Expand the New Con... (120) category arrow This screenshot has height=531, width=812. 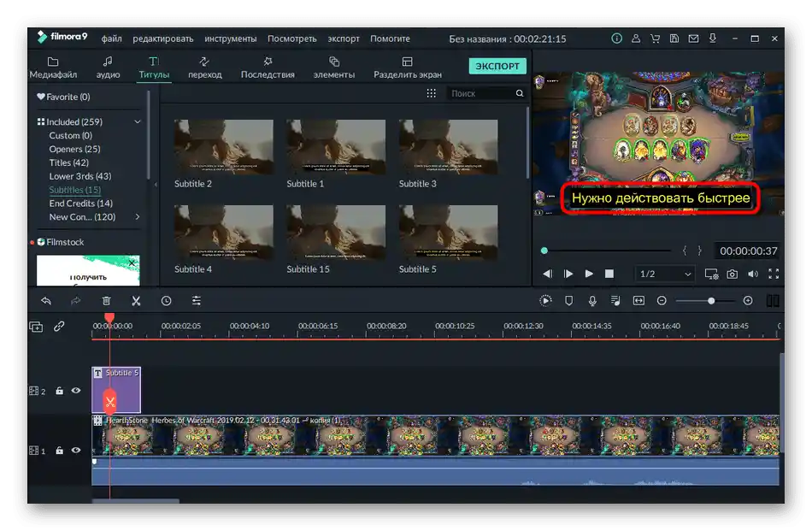(138, 217)
